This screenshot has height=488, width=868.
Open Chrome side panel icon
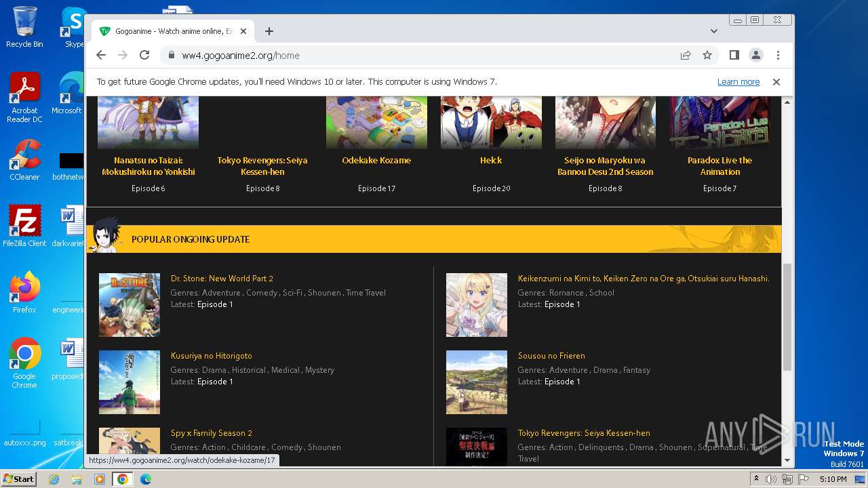(734, 55)
